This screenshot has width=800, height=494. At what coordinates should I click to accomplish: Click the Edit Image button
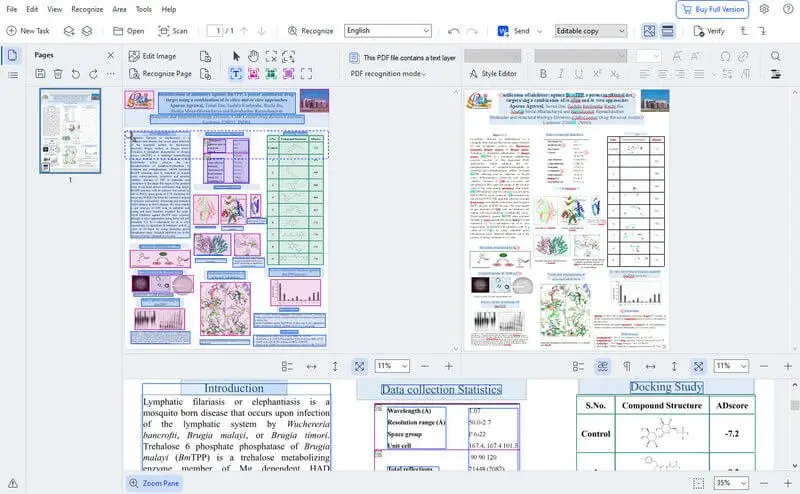[153, 56]
